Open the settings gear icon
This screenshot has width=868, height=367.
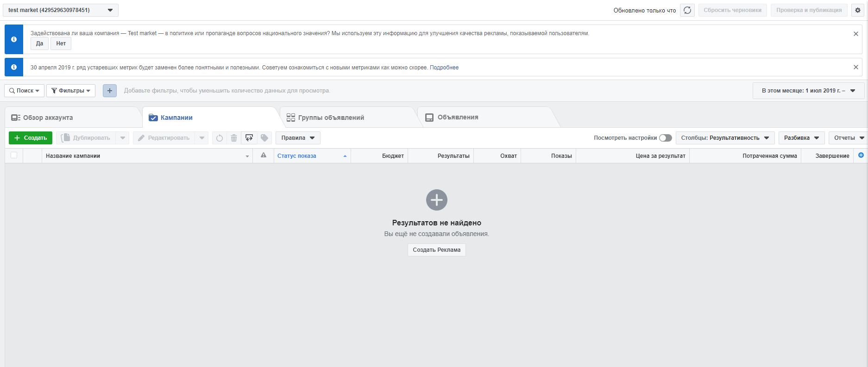(858, 10)
